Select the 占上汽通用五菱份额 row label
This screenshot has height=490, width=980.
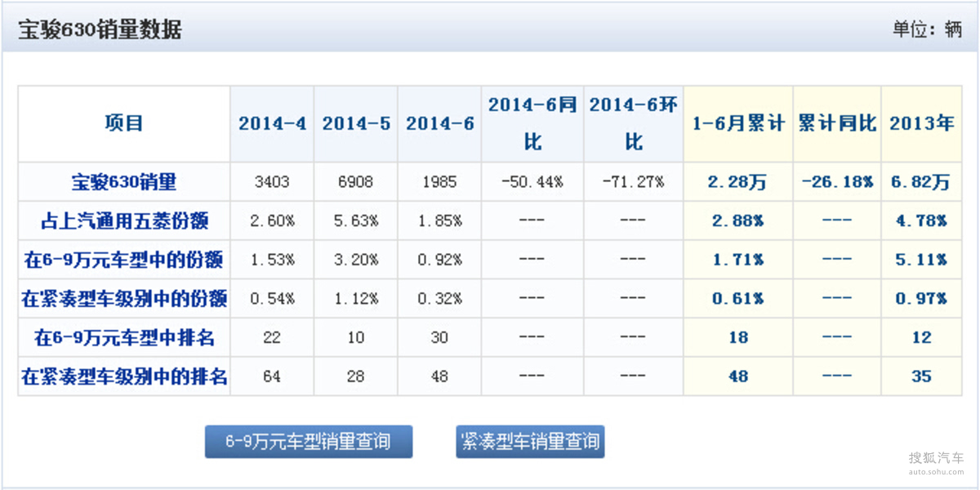pyautogui.click(x=124, y=221)
